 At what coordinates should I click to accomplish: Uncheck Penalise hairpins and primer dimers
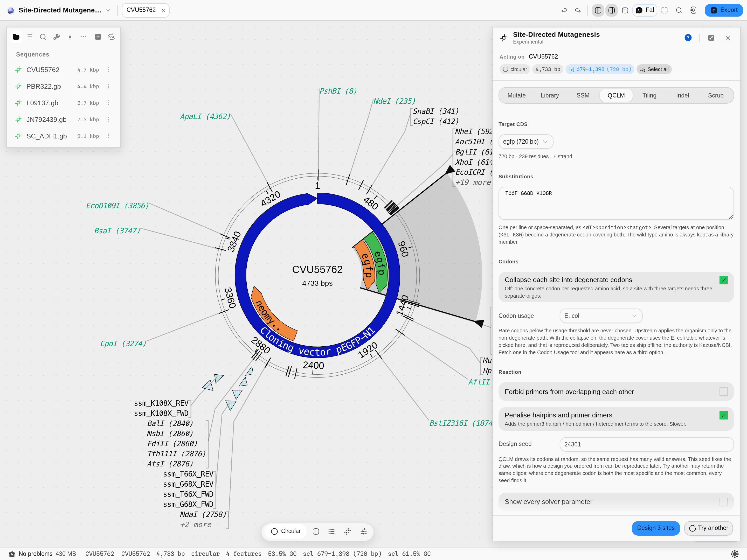click(723, 415)
